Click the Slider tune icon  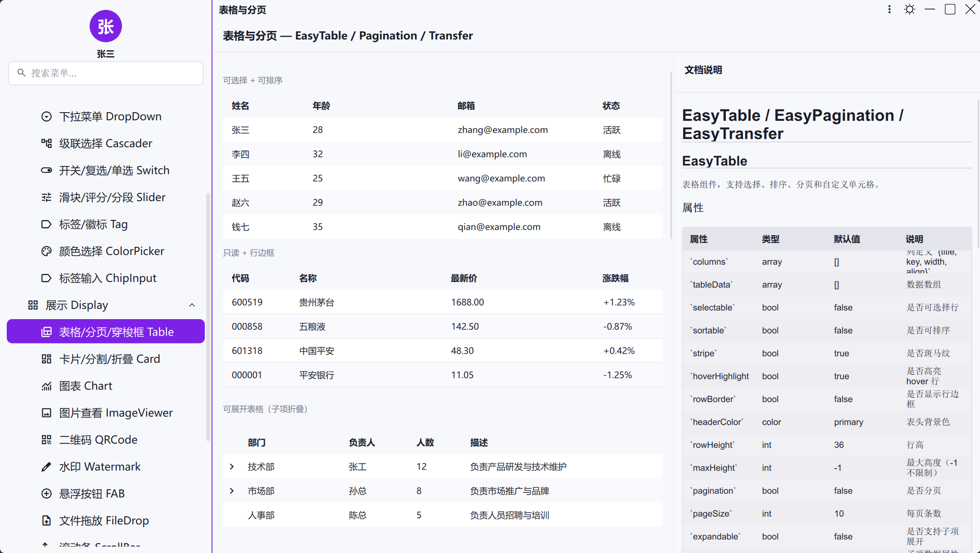click(x=46, y=197)
